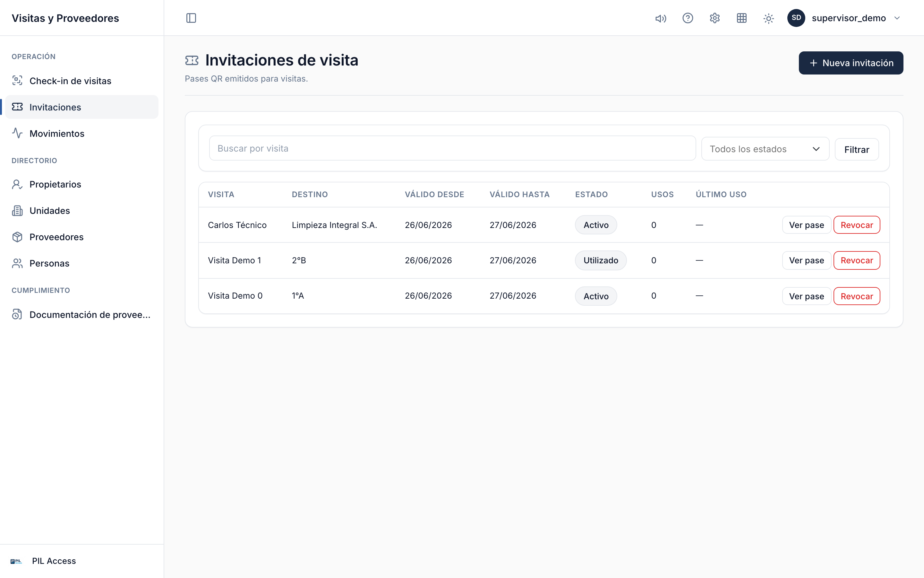924x578 pixels.
Task: Select Invitaciones in the sidebar
Action: (82, 107)
